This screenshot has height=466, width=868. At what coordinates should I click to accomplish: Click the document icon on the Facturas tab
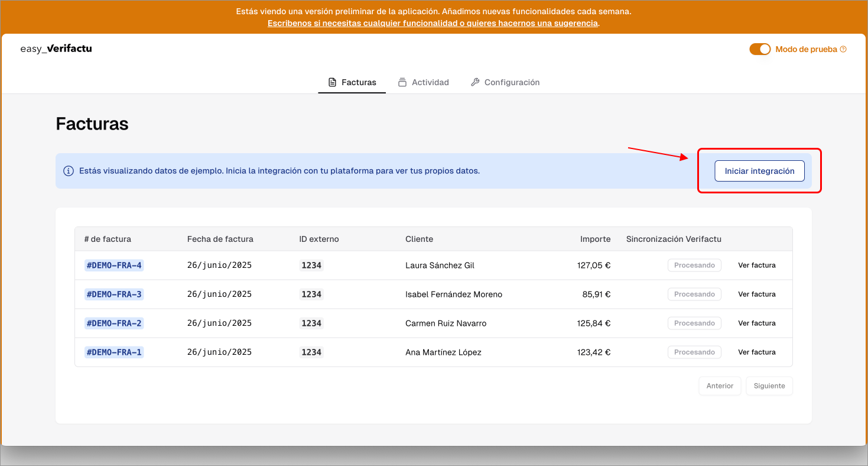click(x=332, y=82)
